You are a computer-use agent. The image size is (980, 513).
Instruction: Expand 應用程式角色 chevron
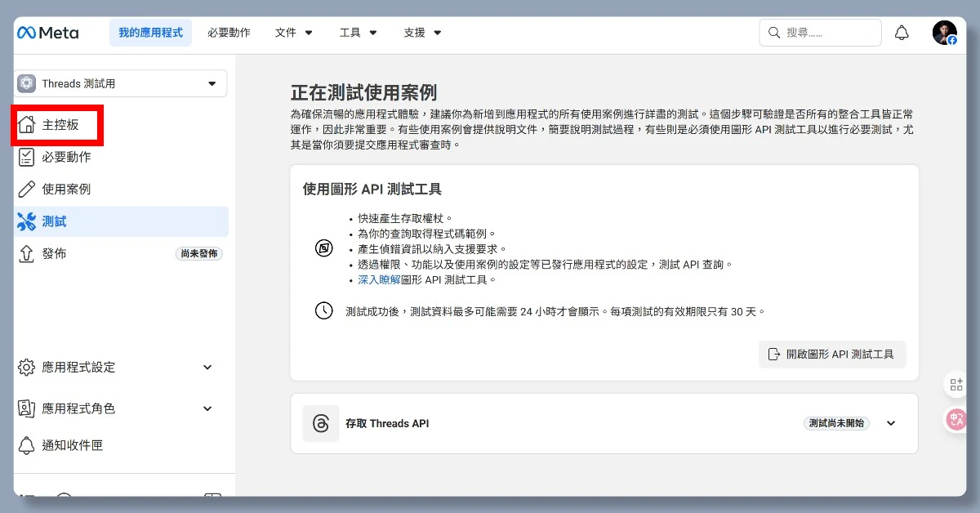(x=207, y=408)
